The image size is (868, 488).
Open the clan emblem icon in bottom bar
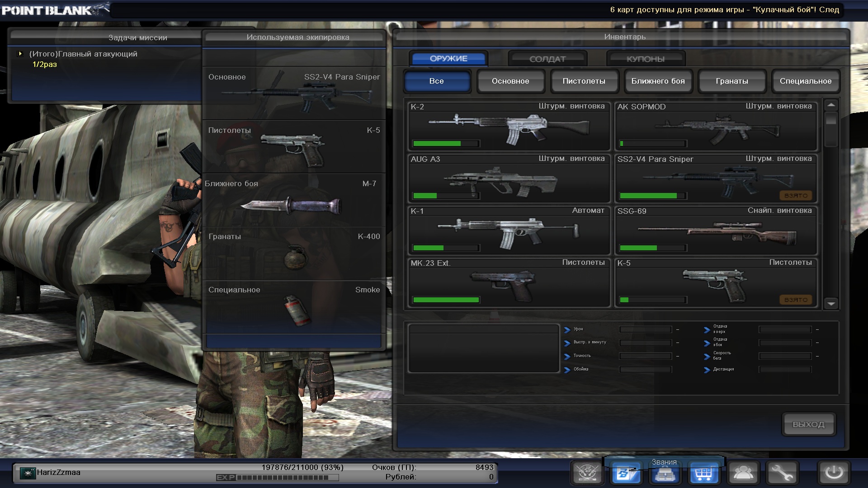(587, 473)
